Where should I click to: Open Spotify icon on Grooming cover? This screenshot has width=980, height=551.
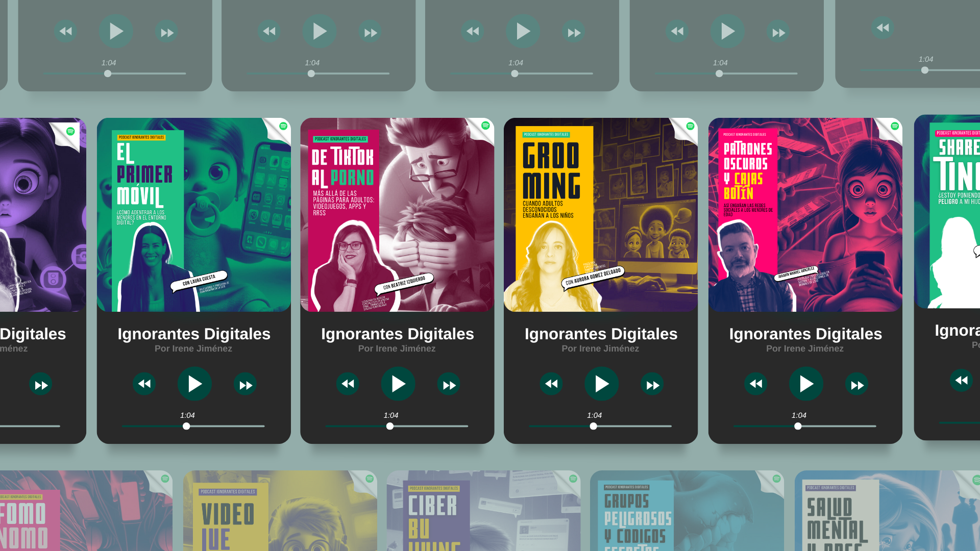click(690, 126)
